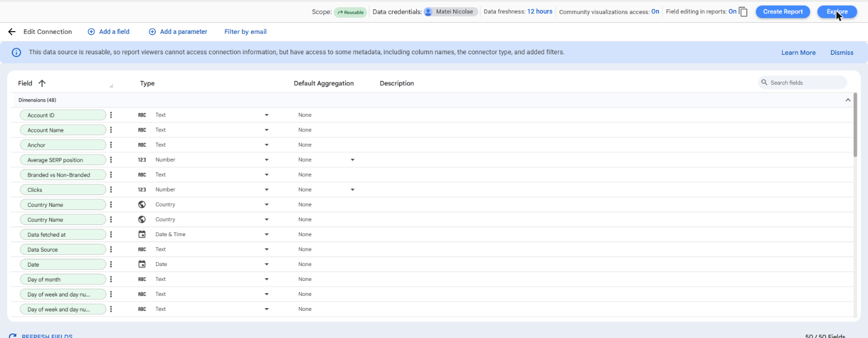Viewport: 868px width, 338px height.
Task: Click the Reusable scope chip
Action: click(x=350, y=12)
